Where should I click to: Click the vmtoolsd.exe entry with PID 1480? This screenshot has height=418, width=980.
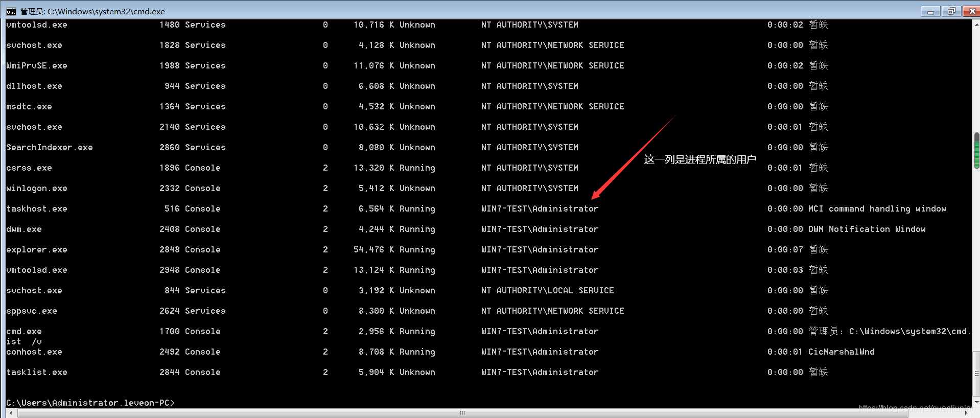37,25
